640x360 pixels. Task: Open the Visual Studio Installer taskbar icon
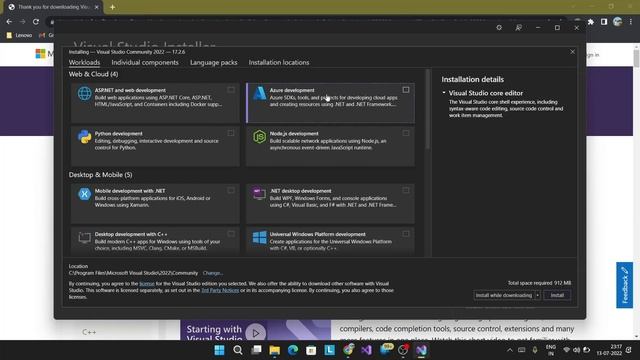click(421, 350)
